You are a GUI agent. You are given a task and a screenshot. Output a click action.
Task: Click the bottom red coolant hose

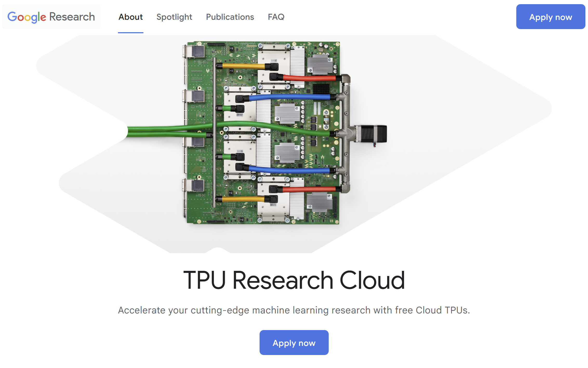pyautogui.click(x=309, y=189)
